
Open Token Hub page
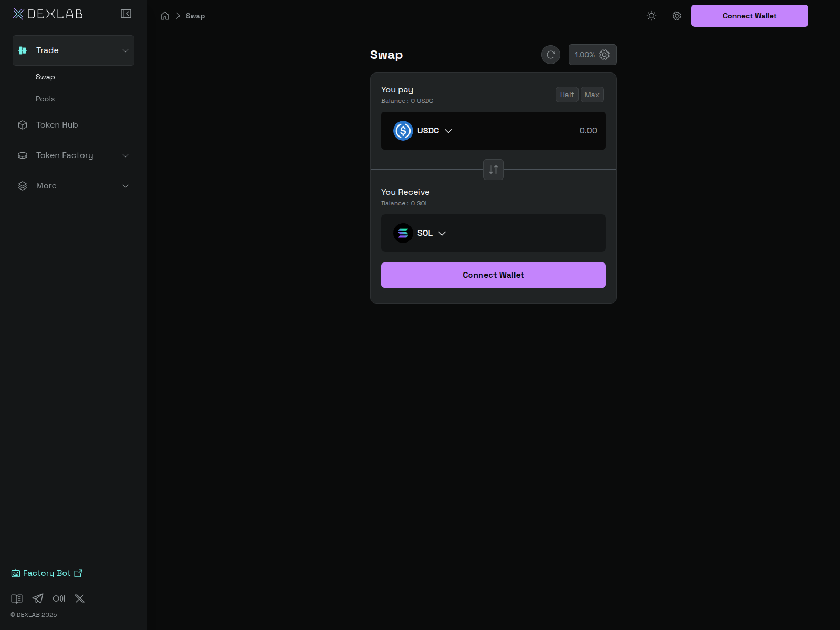[57, 125]
